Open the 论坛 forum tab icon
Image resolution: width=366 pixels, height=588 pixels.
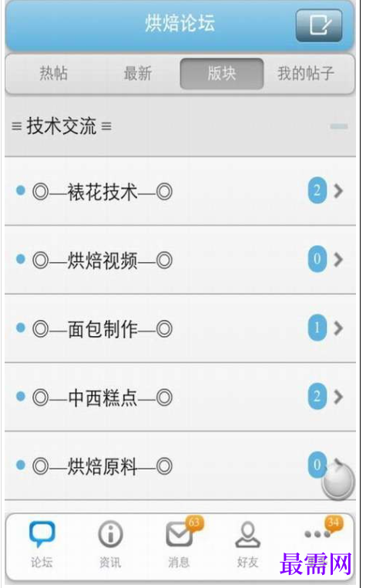(42, 533)
